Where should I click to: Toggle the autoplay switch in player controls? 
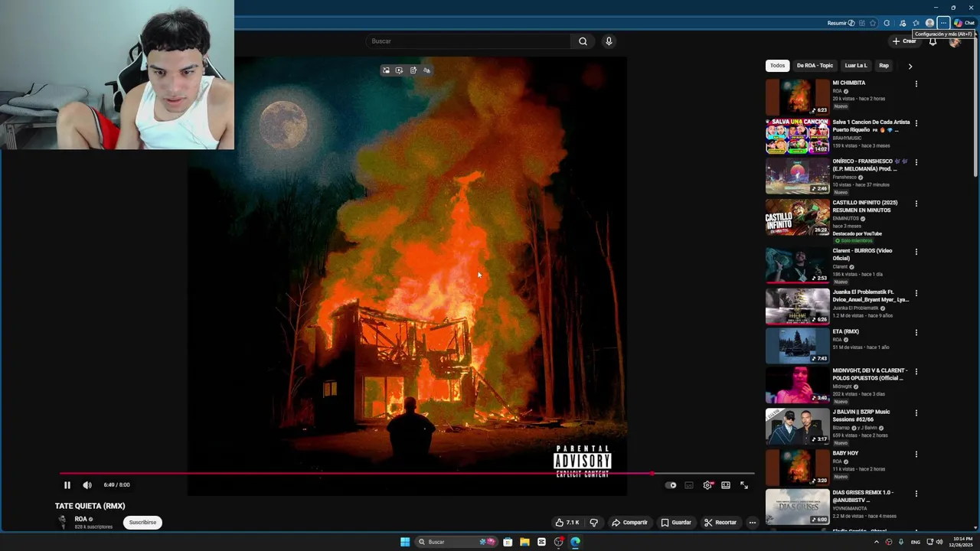click(671, 485)
